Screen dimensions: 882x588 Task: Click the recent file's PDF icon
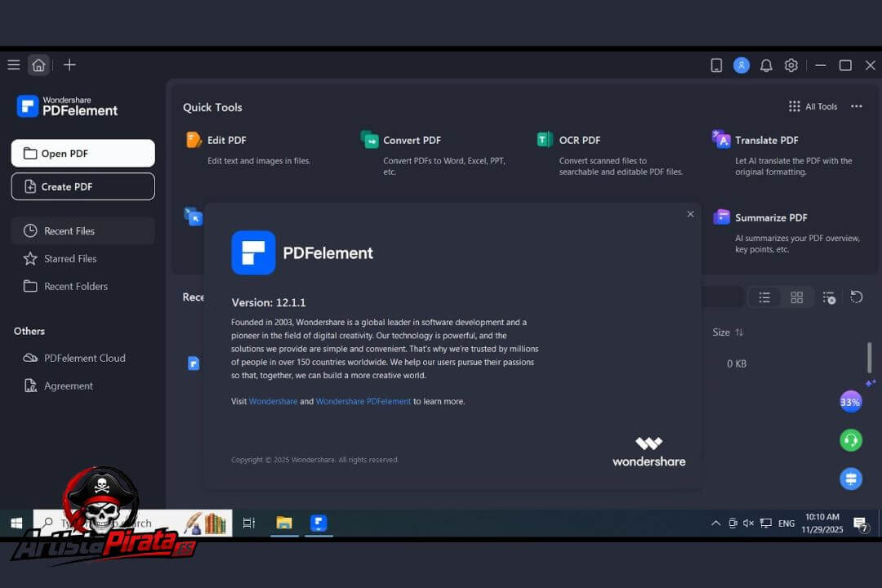[194, 363]
